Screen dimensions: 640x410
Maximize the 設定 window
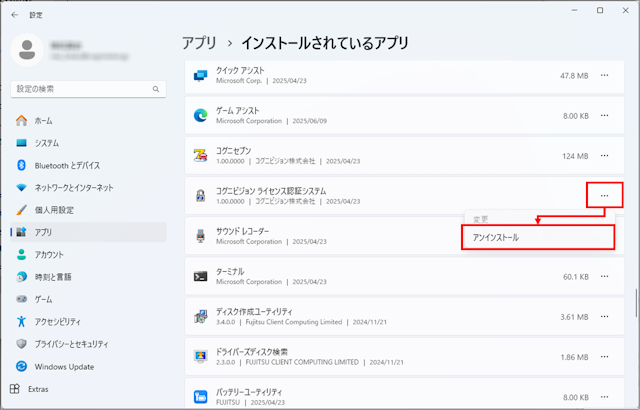tap(600, 10)
